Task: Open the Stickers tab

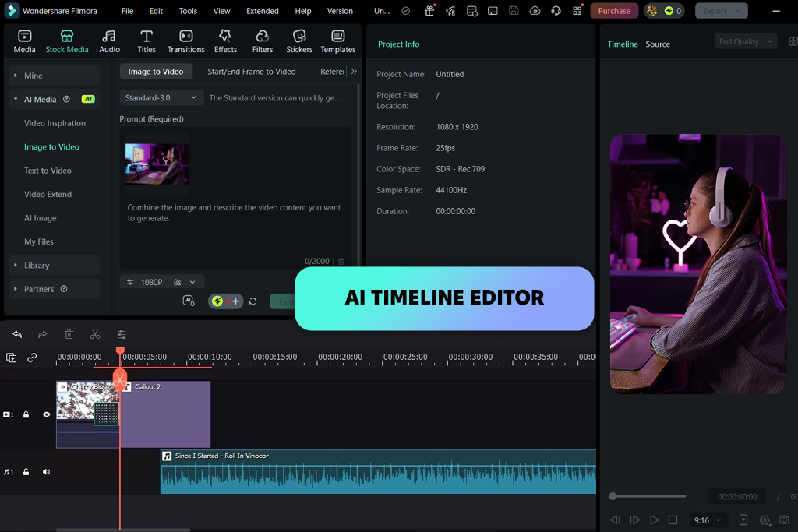Action: pos(299,41)
